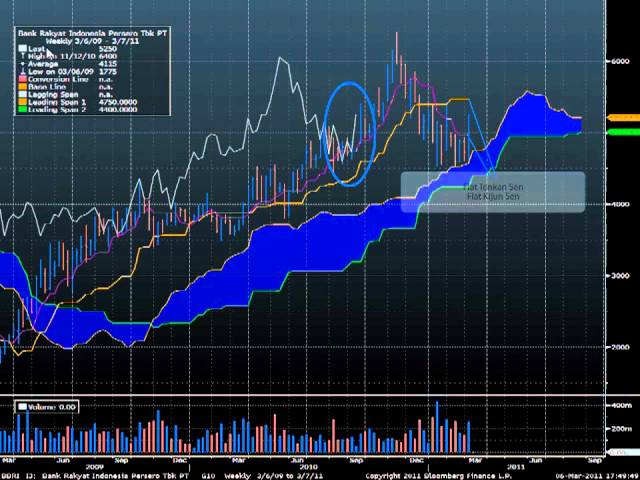Click the highlighted volume value marker on axis
The height and width of the screenshot is (480, 640).
624,453
